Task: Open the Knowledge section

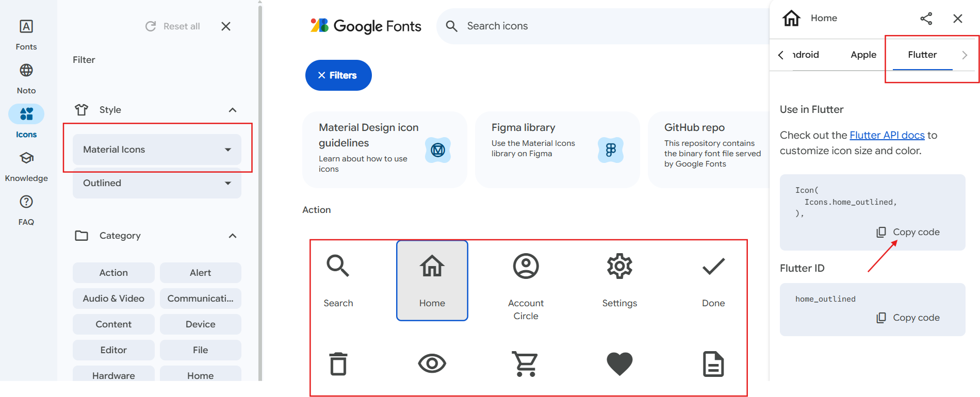Action: pos(26,166)
